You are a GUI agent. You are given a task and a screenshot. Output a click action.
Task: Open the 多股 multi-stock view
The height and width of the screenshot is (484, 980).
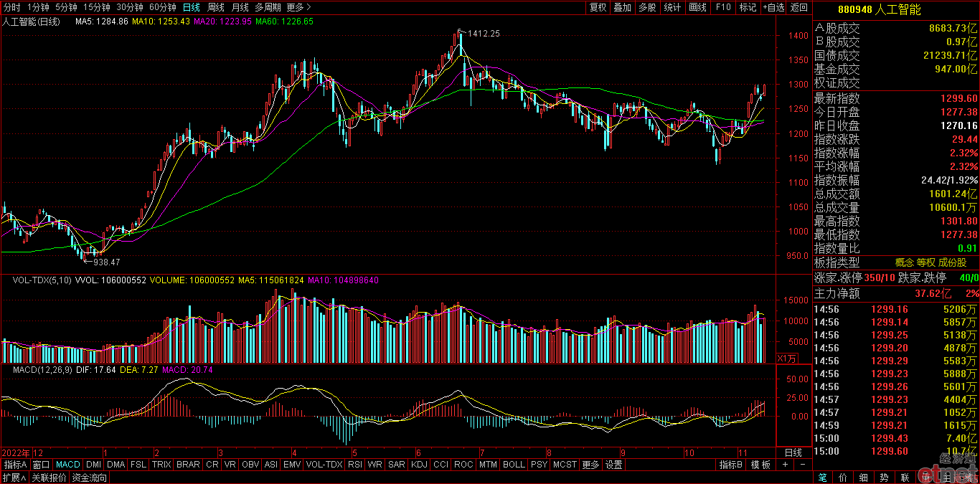647,7
